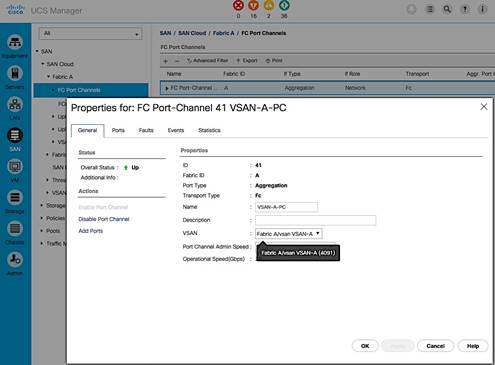
Task: Open the search magnifier icon in header
Action: point(447,9)
